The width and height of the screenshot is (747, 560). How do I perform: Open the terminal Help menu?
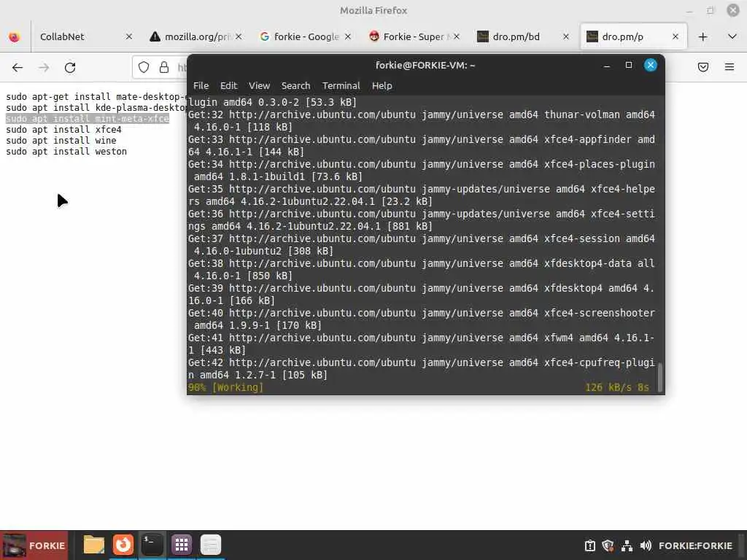382,86
